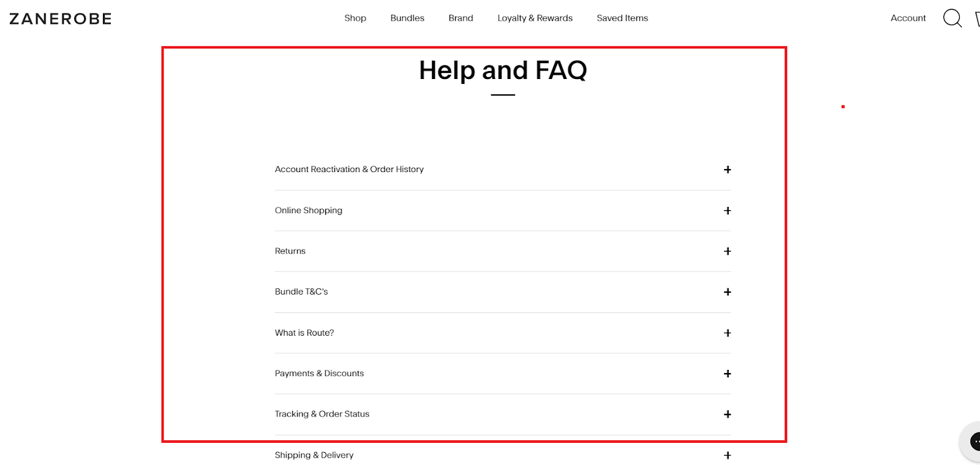
Task: Open the Bundles menu item
Action: coord(407,18)
